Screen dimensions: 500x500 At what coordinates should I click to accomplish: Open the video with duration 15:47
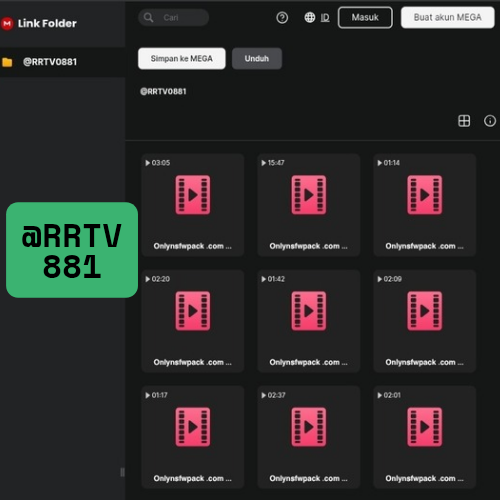[309, 205]
